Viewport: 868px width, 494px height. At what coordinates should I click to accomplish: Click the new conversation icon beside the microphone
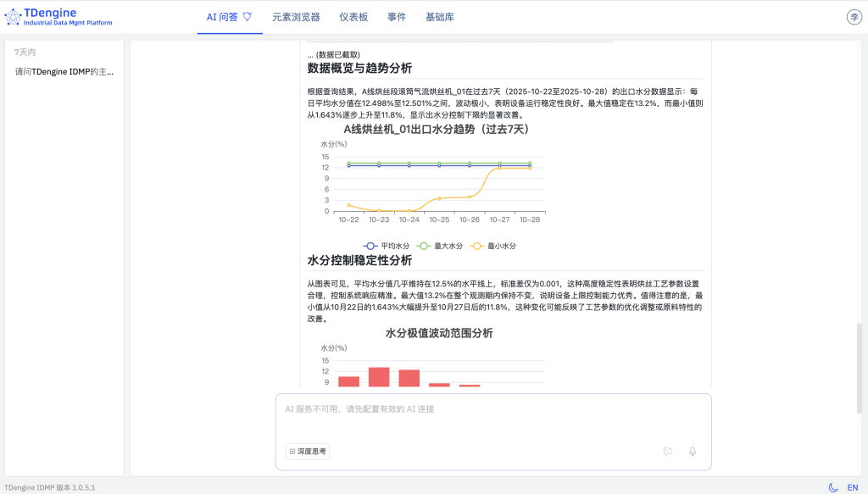(666, 451)
